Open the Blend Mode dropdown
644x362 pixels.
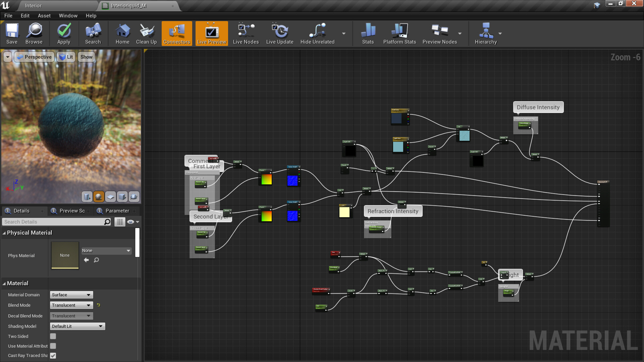[71, 305]
